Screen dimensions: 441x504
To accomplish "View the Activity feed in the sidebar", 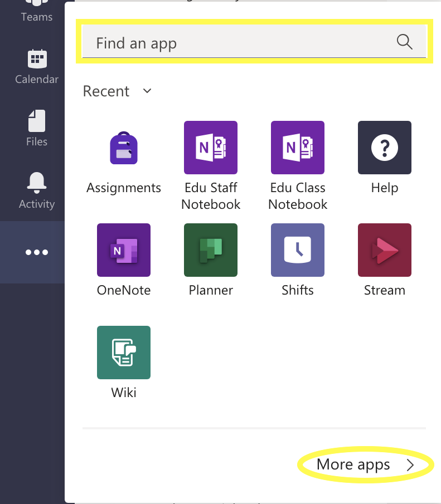I will pyautogui.click(x=37, y=191).
